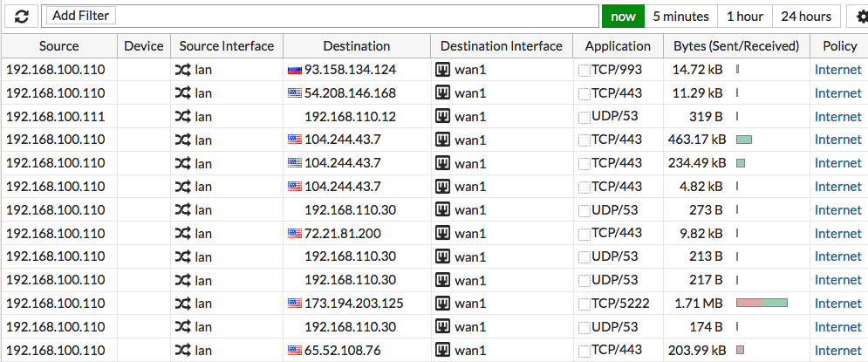Click the application icon next to TCP/993

(x=584, y=71)
